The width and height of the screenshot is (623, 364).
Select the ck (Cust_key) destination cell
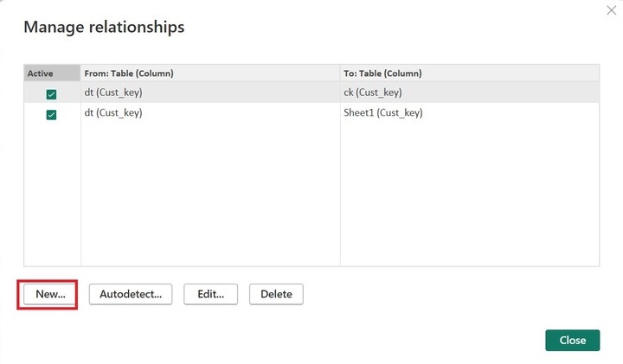[x=372, y=93]
